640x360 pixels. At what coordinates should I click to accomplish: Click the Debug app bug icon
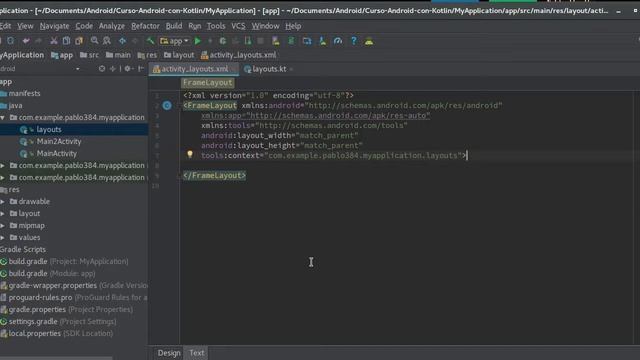222,41
